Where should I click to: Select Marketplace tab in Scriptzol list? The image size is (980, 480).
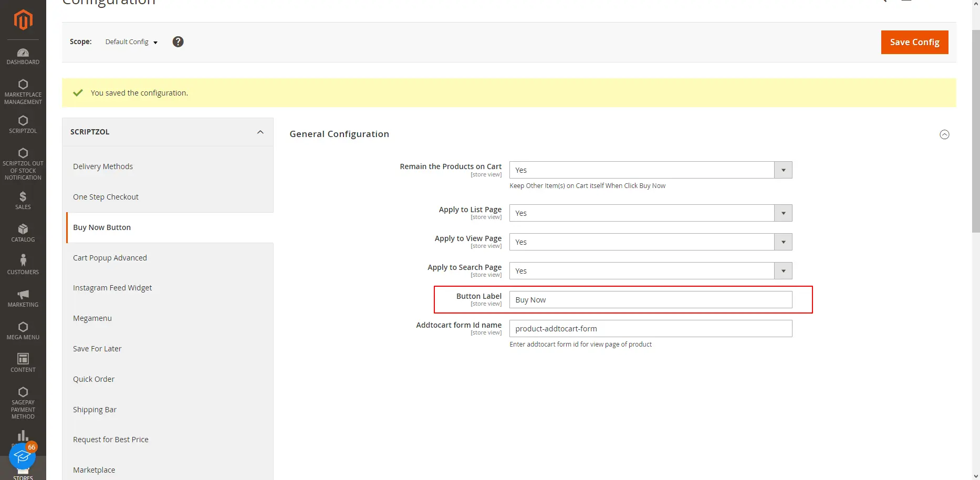pos(170,470)
